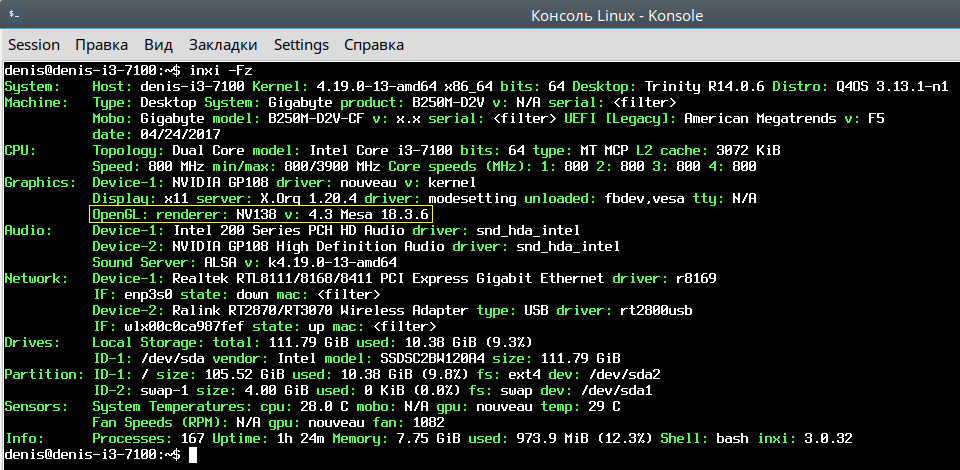Open the Правка menu
The width and height of the screenshot is (960, 470).
[x=102, y=45]
